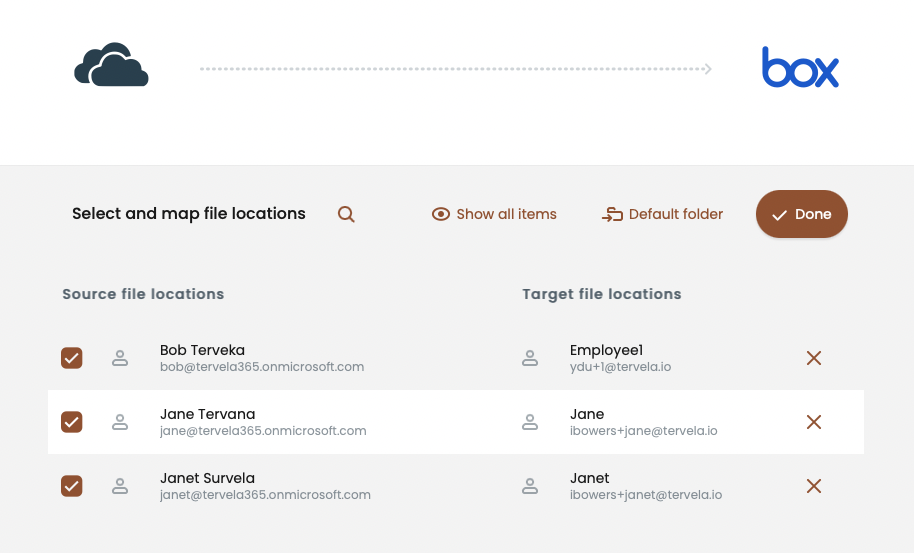The width and height of the screenshot is (914, 553).
Task: Click the user icon next to Employee1
Action: pyautogui.click(x=530, y=358)
